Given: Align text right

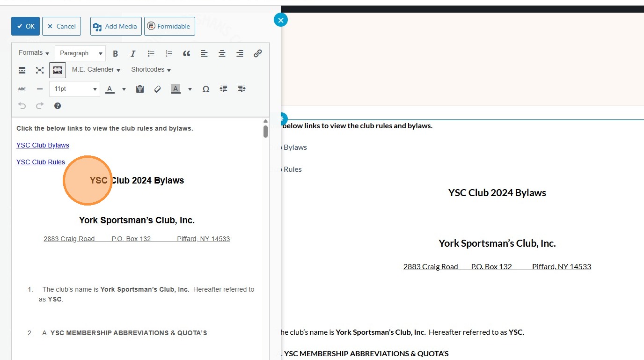Looking at the screenshot, I should click(x=240, y=53).
